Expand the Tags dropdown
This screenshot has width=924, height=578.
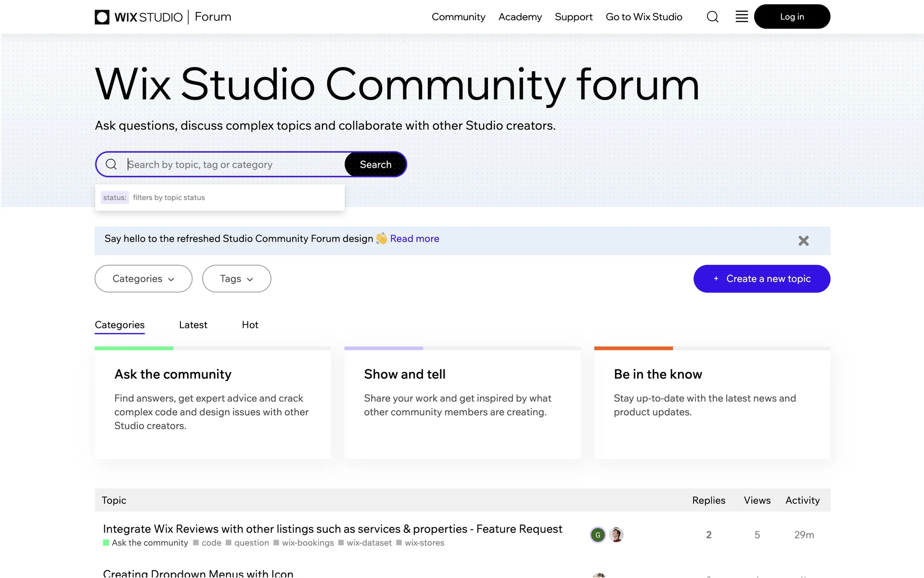[236, 278]
